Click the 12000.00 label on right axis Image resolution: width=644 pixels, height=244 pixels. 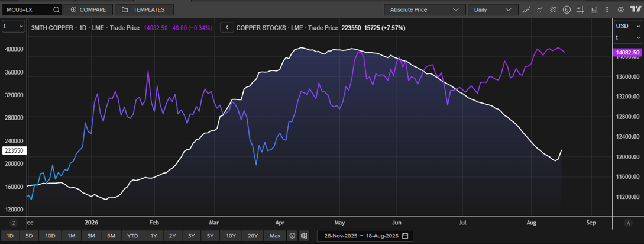(627, 157)
